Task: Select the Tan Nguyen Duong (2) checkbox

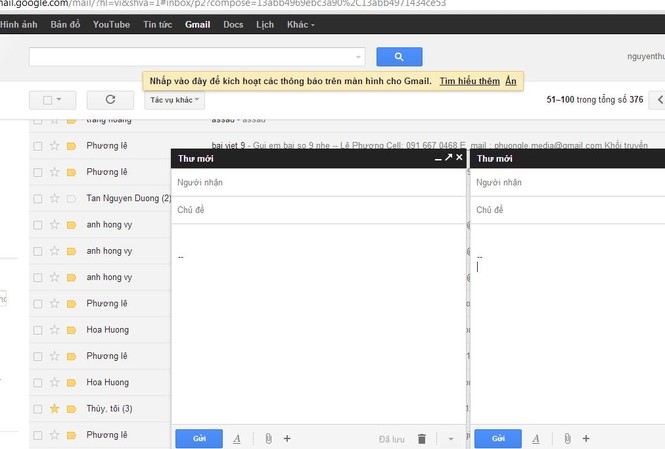Action: (38, 198)
